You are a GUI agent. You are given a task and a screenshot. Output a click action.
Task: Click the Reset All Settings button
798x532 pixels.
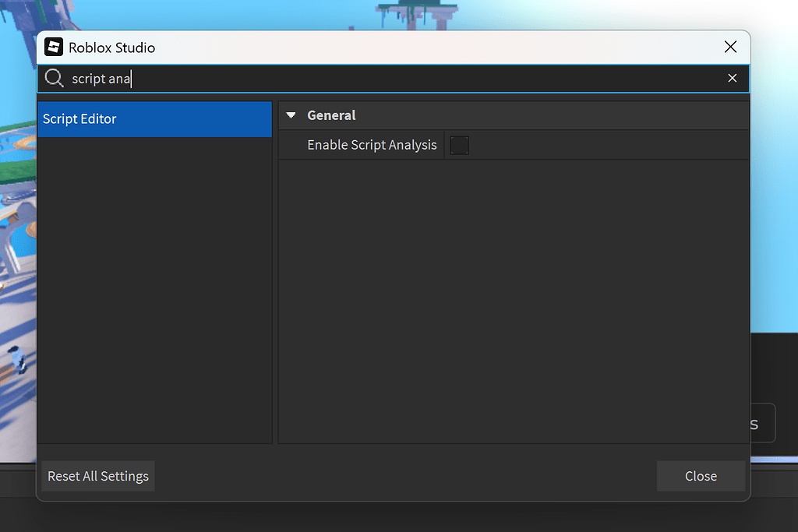point(97,476)
